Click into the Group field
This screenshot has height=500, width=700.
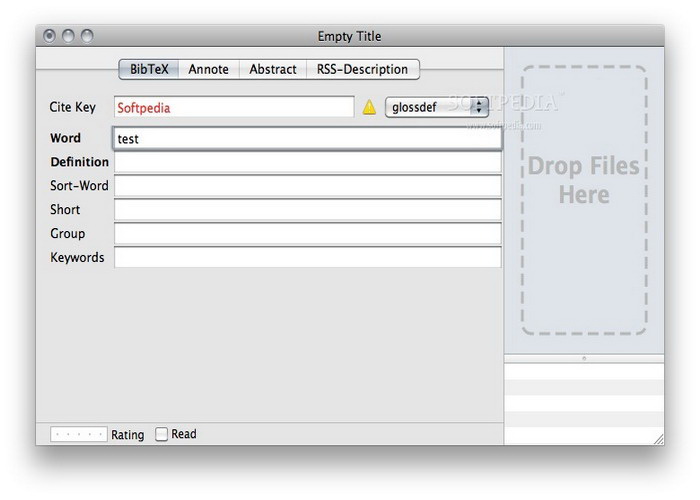coord(308,233)
